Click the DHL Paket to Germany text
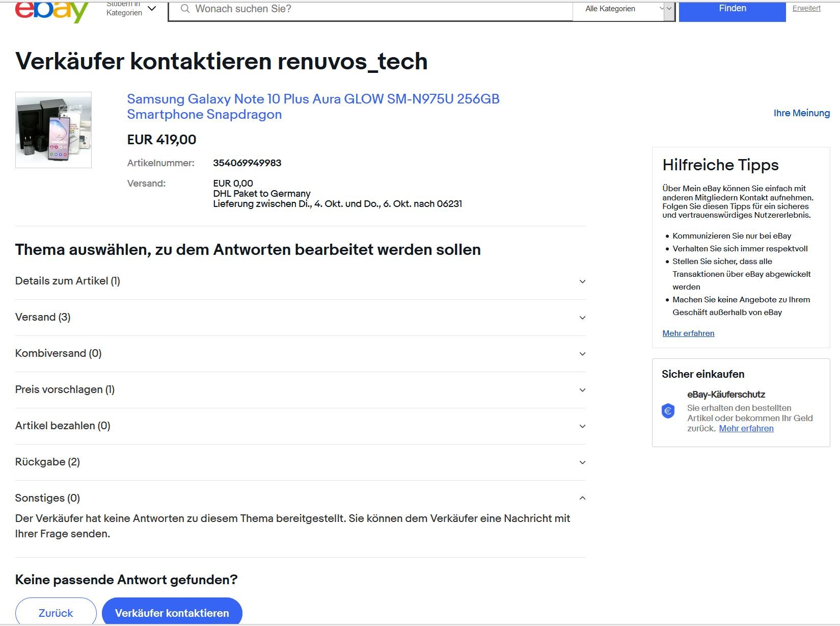 [262, 194]
